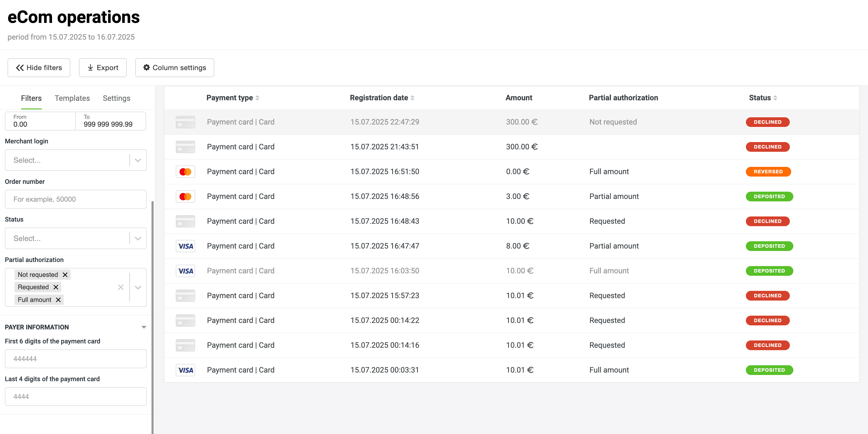Sort by Status column arrows
868x434 pixels.
pos(775,98)
